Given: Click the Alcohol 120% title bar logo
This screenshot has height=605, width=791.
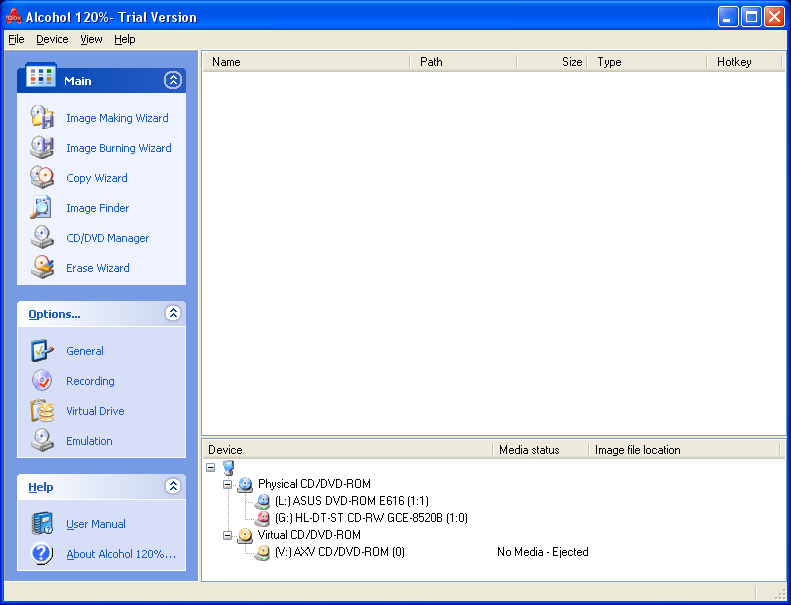Looking at the screenshot, I should (x=14, y=17).
